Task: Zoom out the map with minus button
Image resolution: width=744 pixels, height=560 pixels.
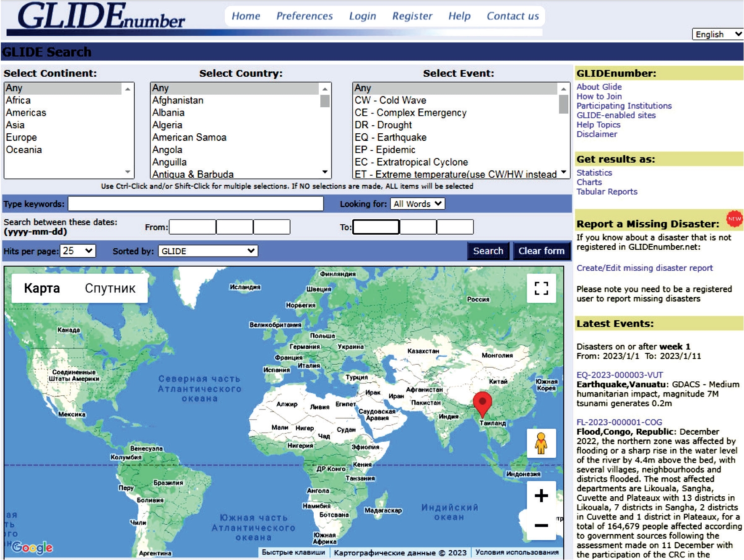Action: [x=541, y=525]
